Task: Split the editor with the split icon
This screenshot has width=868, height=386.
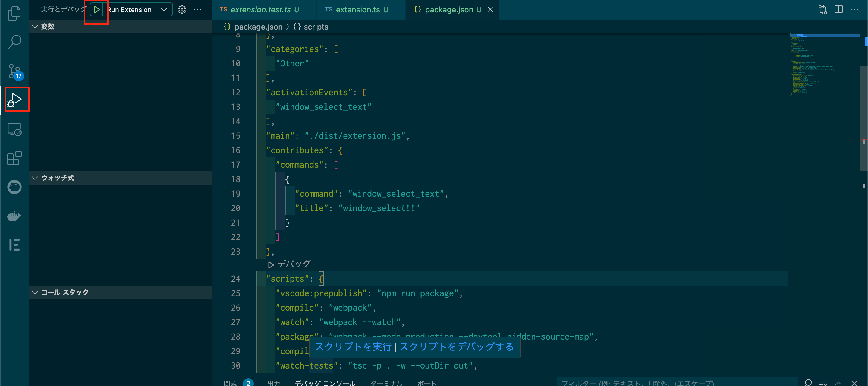Action: coord(838,9)
